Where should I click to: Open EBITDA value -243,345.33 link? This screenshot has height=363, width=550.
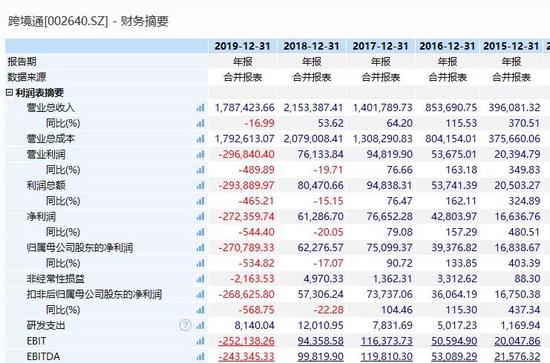click(x=246, y=357)
